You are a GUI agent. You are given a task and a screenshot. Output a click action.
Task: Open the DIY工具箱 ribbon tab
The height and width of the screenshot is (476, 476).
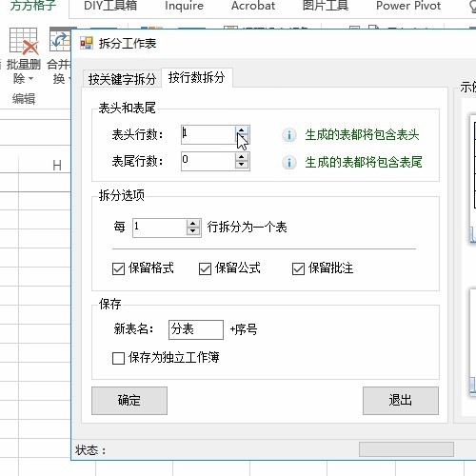click(x=110, y=6)
